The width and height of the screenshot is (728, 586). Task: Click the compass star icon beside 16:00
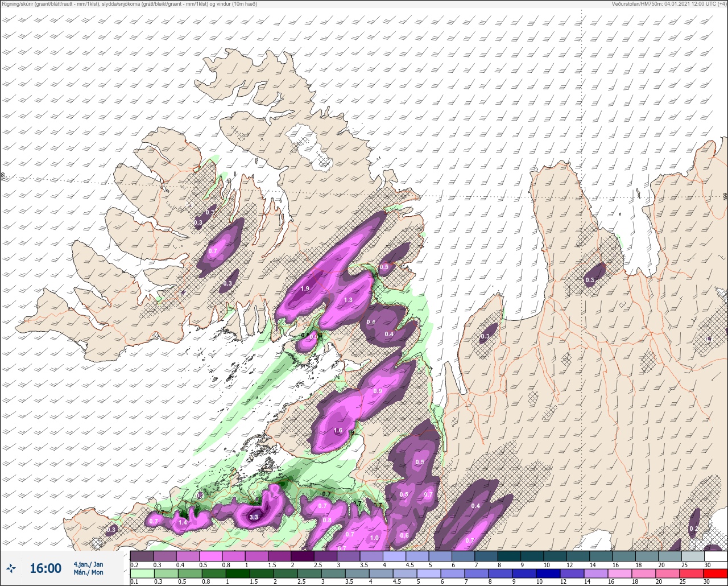pos(11,568)
